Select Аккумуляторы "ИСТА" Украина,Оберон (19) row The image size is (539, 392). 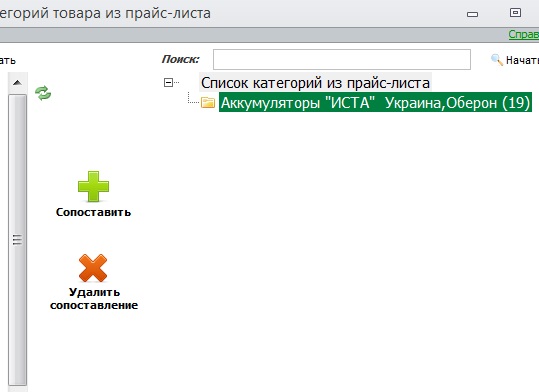(x=375, y=102)
